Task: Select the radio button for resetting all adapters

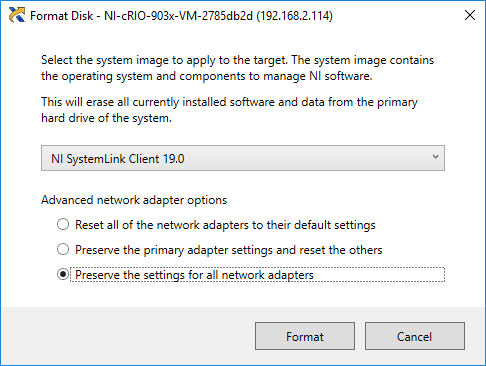Action: click(63, 224)
